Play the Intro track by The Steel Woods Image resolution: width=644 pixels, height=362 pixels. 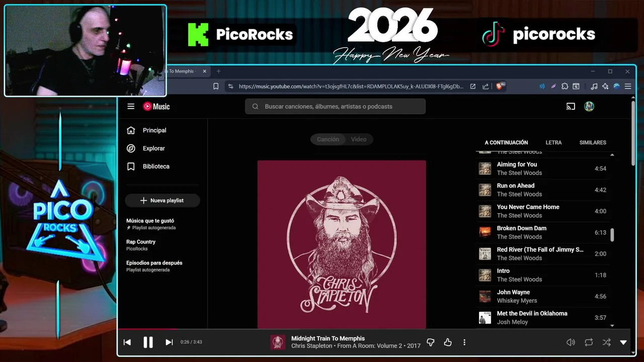tap(542, 275)
